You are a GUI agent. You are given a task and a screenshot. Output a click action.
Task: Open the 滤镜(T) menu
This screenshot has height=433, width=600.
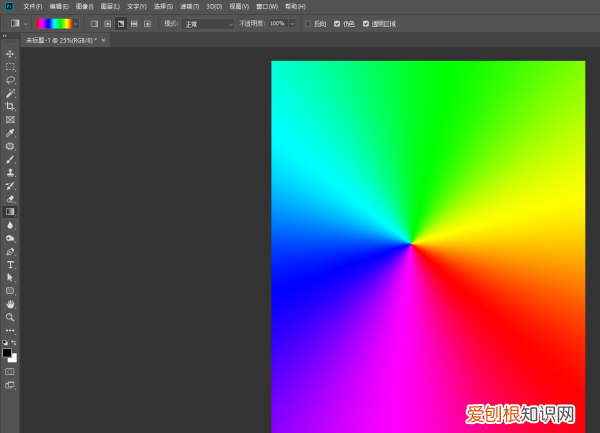click(190, 6)
